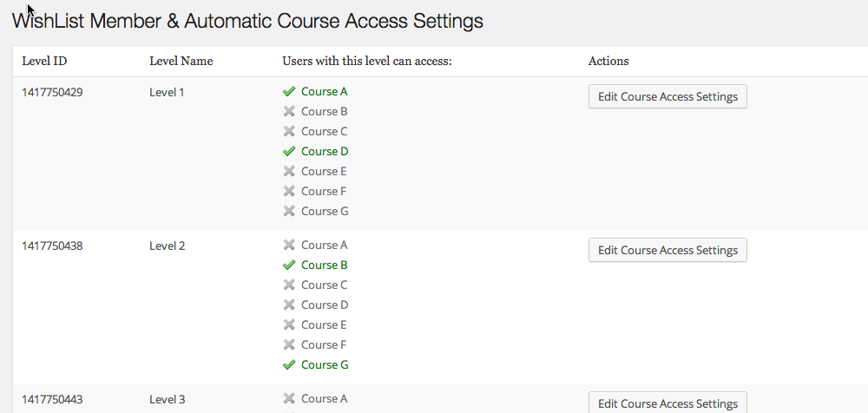Select the 'Course G' text in Level 2 row
Image resolution: width=868 pixels, height=413 pixels.
click(x=325, y=364)
